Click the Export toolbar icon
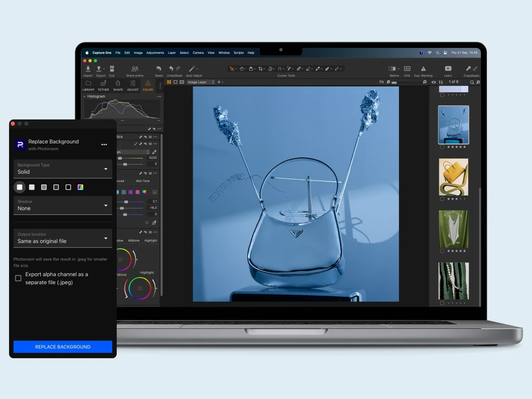Screen dimensions: 532x399 pos(99,69)
